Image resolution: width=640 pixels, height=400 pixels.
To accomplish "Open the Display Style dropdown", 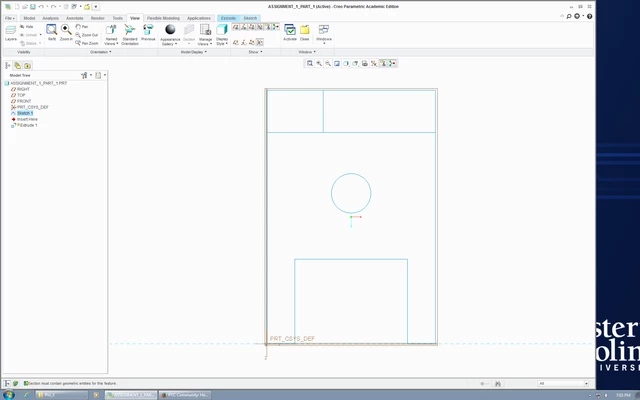I will click(x=222, y=35).
